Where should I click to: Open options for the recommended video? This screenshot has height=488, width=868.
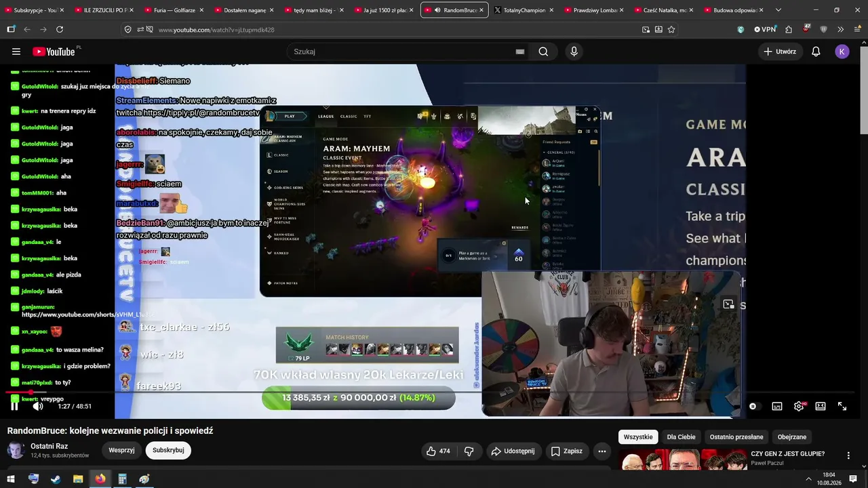tap(848, 455)
